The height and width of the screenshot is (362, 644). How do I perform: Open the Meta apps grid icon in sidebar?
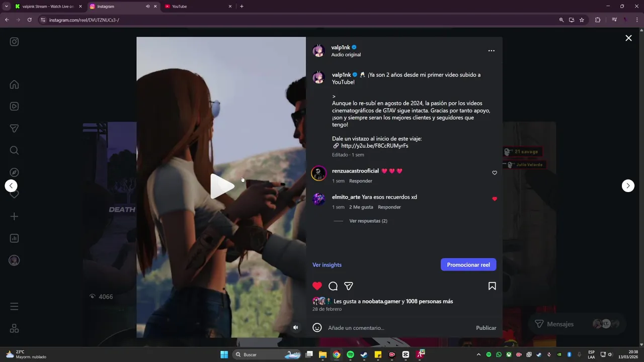pyautogui.click(x=14, y=328)
